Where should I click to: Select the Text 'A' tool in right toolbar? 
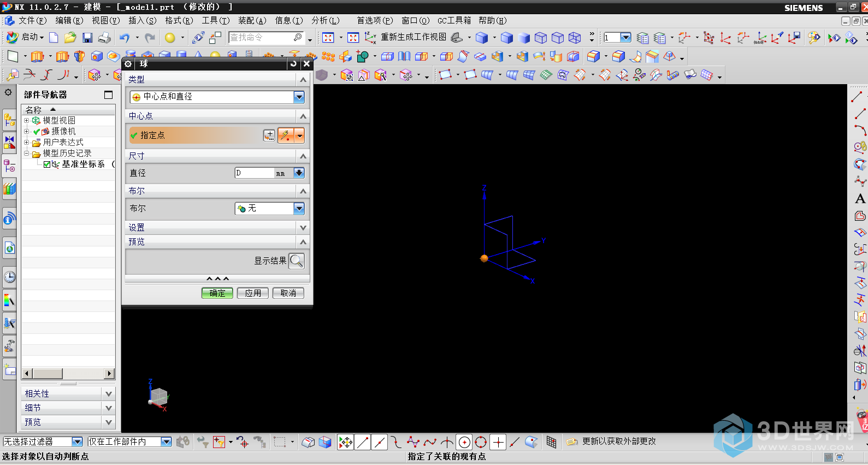click(860, 199)
